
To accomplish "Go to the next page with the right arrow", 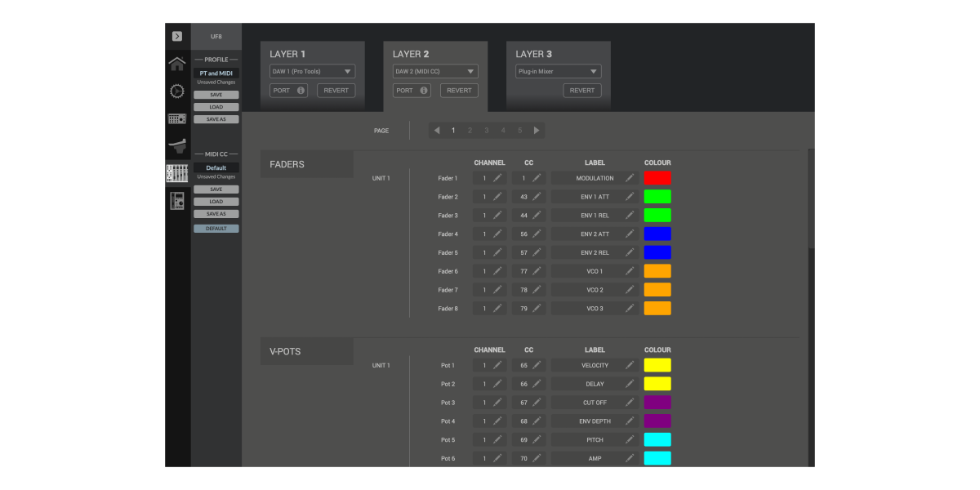I will click(x=537, y=131).
